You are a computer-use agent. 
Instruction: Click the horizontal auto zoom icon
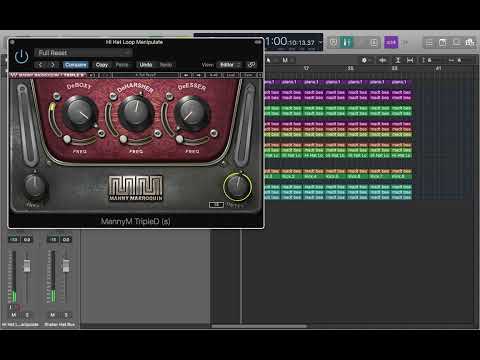point(410,60)
